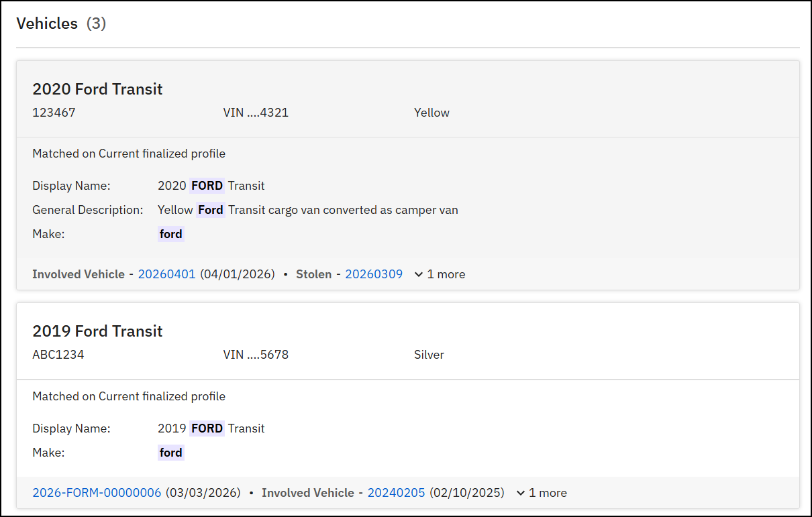
Task: Click the VIN ....4321 field
Action: click(256, 112)
